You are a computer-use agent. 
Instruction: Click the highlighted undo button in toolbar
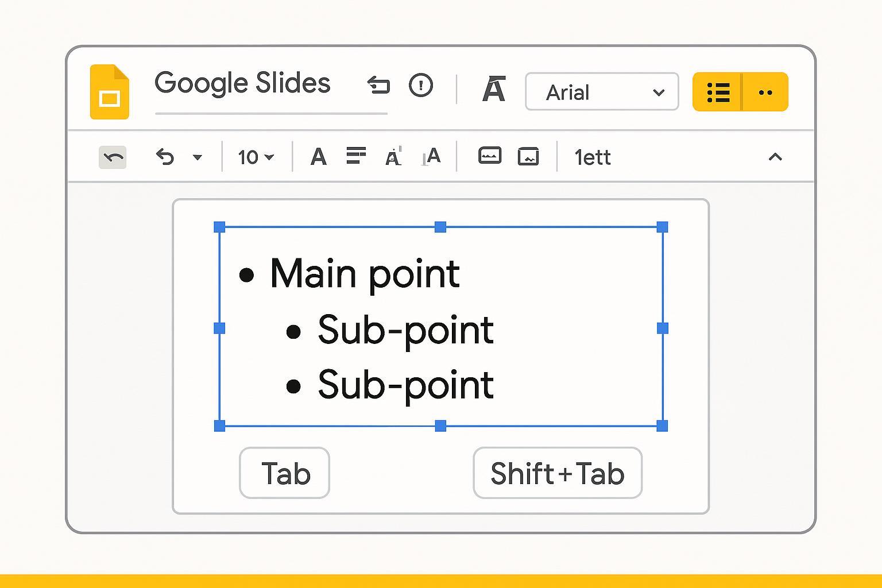pos(113,157)
